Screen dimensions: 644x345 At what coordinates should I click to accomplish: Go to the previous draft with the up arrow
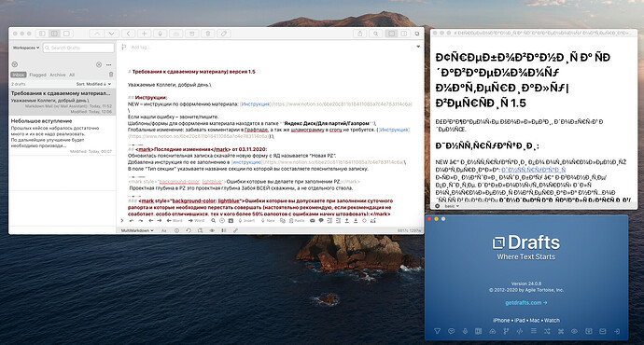(96, 34)
